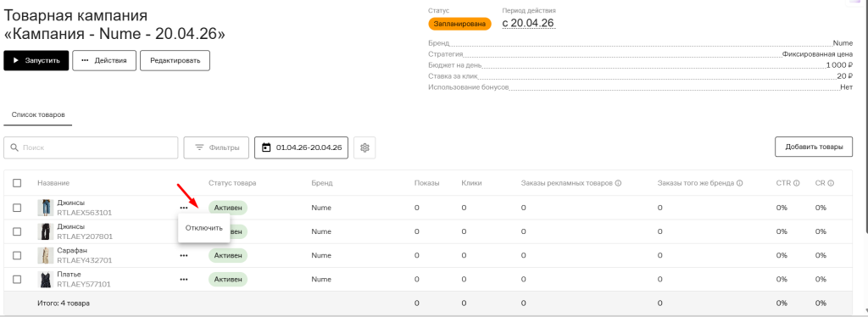The height and width of the screenshot is (317, 868).
Task: Select checkbox for Платье RTLAEY577101
Action: [x=17, y=280]
